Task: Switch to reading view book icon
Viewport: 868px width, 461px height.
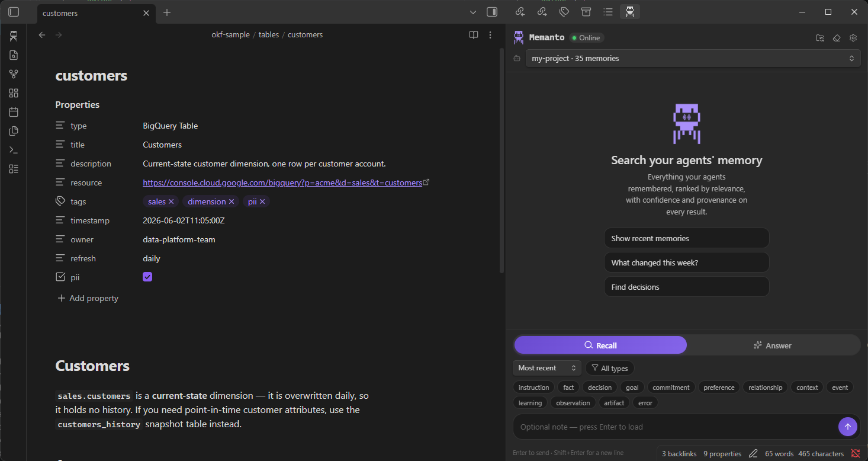Action: [x=474, y=35]
